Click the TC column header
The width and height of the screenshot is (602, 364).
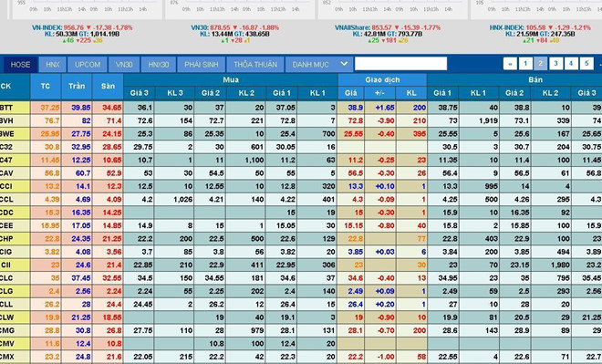pos(46,87)
